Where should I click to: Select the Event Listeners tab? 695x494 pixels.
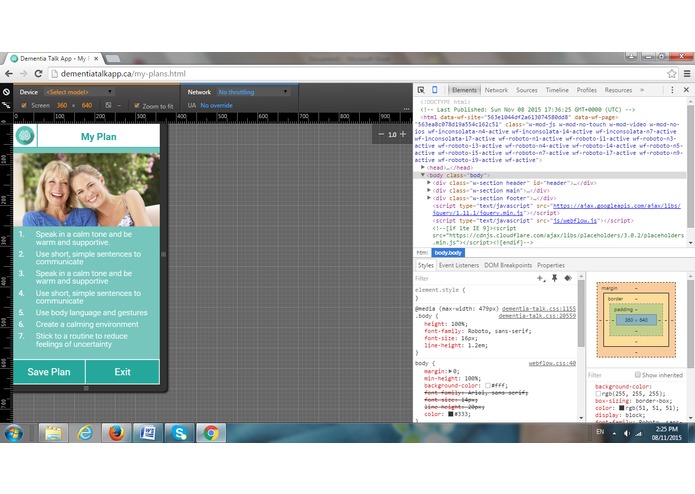tap(459, 265)
